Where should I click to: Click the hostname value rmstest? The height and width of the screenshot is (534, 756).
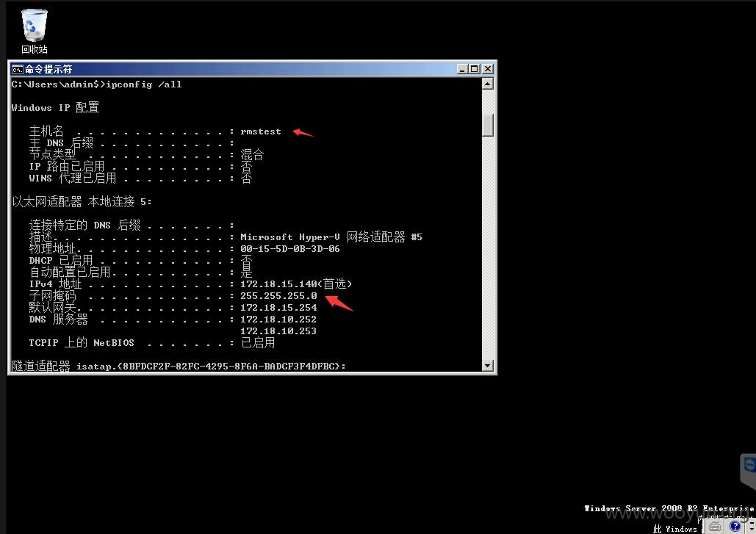pyautogui.click(x=260, y=131)
